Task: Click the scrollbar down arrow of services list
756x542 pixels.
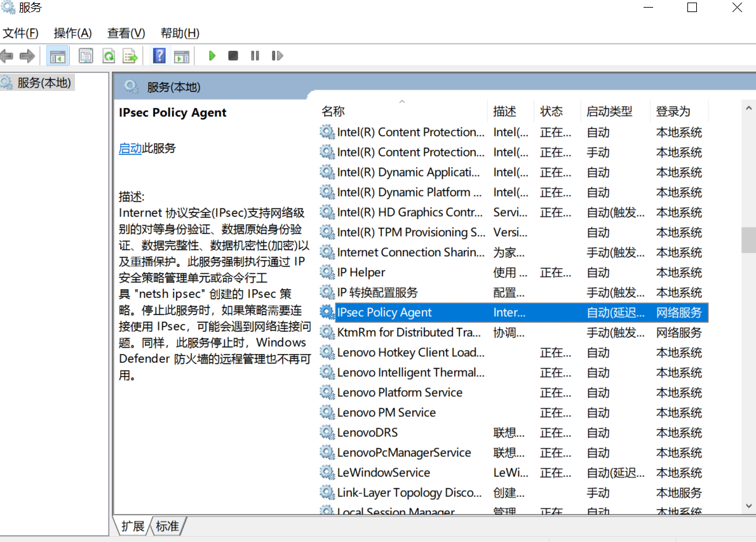Action: (x=748, y=506)
